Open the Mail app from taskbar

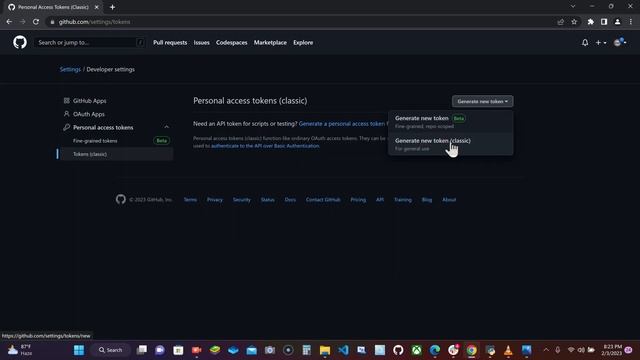click(251, 350)
